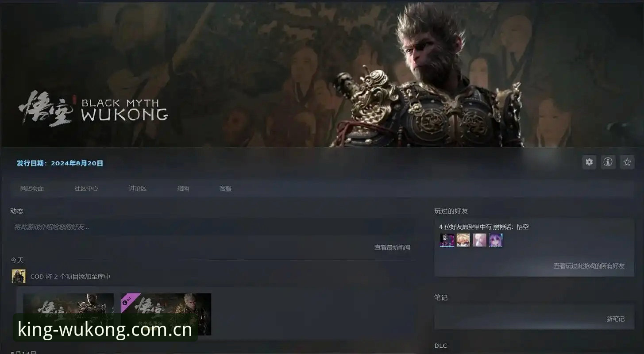The height and width of the screenshot is (354, 644).
Task: Click 查看最新新闻 view latest news link
Action: (x=393, y=247)
